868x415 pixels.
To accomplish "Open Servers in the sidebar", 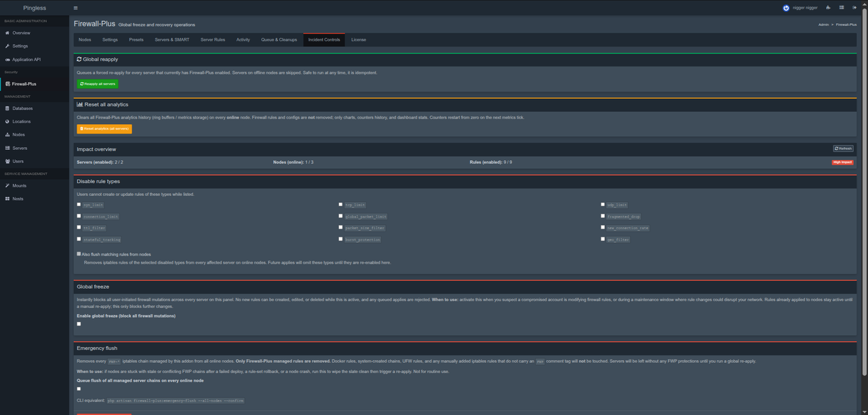I will pos(34,148).
